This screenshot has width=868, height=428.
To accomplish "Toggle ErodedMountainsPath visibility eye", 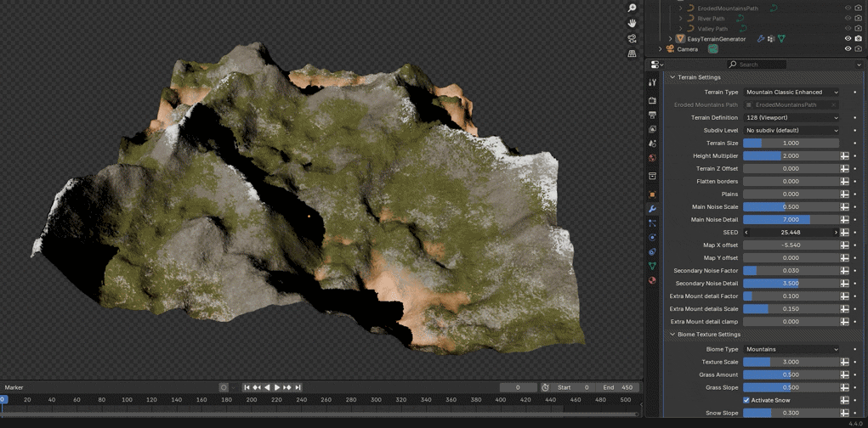I will (x=848, y=8).
